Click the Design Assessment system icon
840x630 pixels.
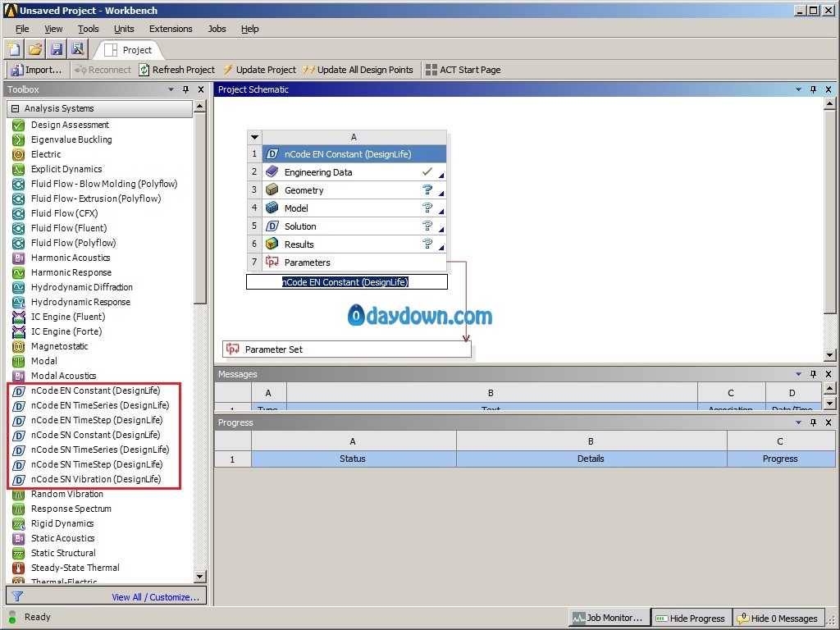click(x=18, y=125)
